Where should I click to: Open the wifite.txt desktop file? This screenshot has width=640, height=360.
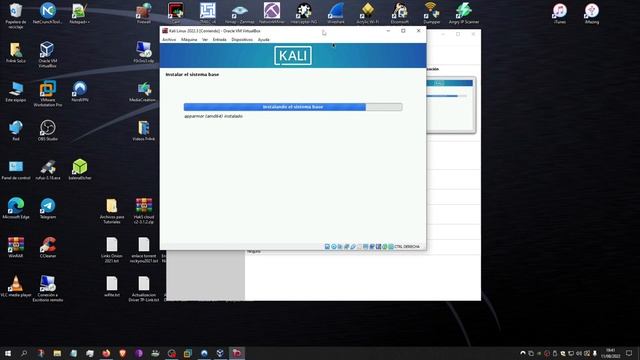(x=112, y=287)
